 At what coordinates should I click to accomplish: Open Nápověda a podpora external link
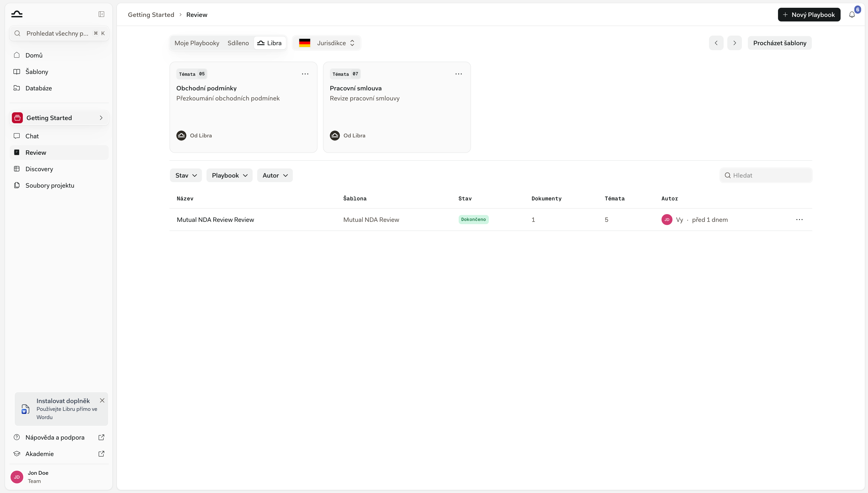(x=59, y=437)
